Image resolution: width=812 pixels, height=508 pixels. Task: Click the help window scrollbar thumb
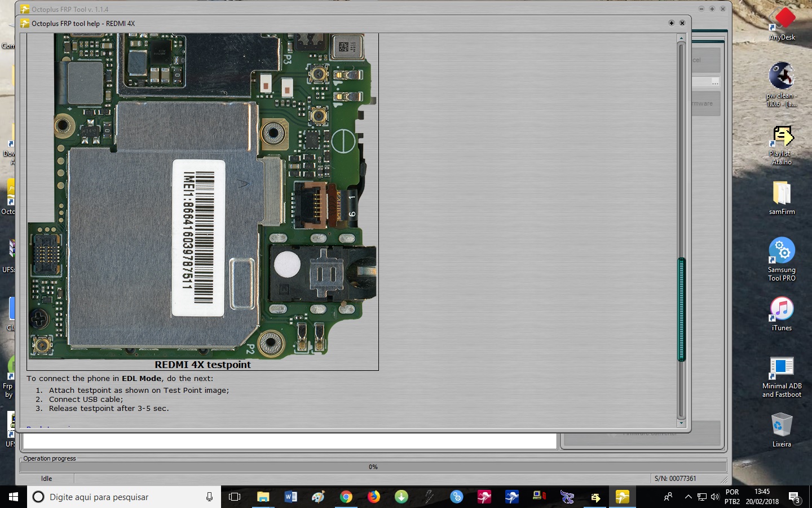[x=681, y=309]
